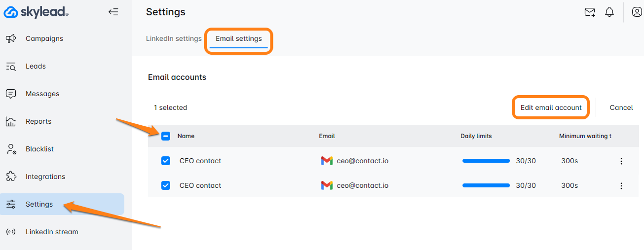Image resolution: width=644 pixels, height=250 pixels.
Task: Open the user profile icon
Action: pos(637,12)
